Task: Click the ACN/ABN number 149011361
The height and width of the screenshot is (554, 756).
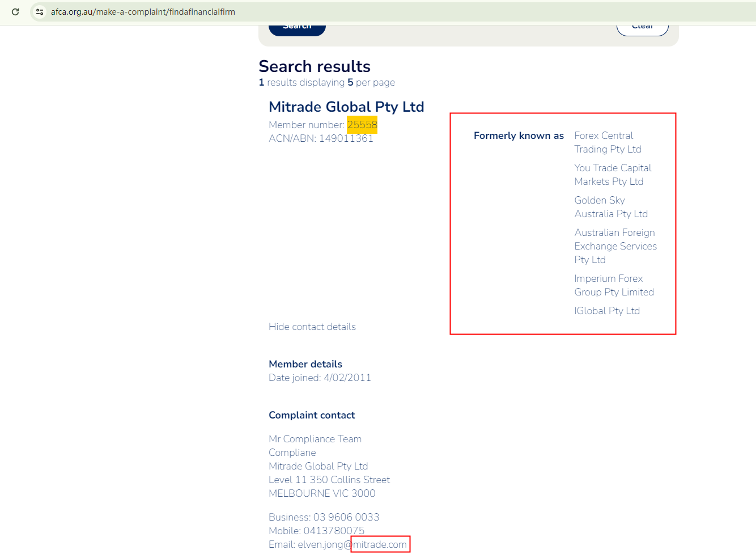Action: click(x=346, y=138)
